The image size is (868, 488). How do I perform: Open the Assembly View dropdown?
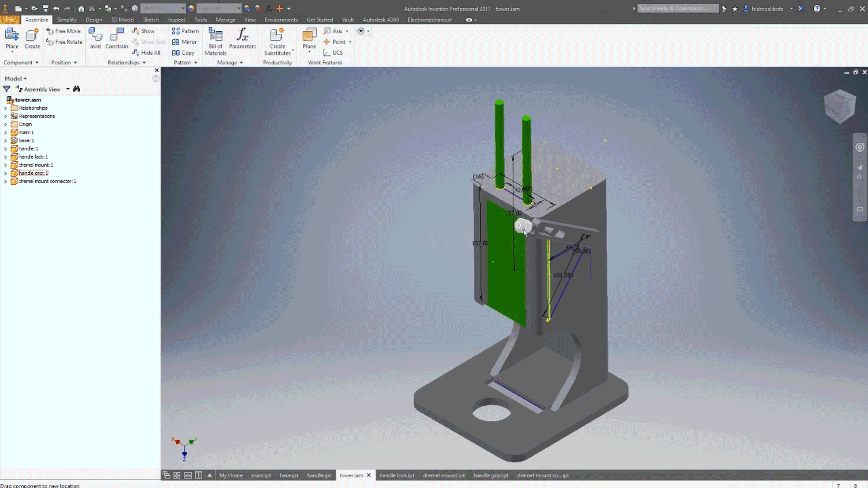[x=68, y=89]
